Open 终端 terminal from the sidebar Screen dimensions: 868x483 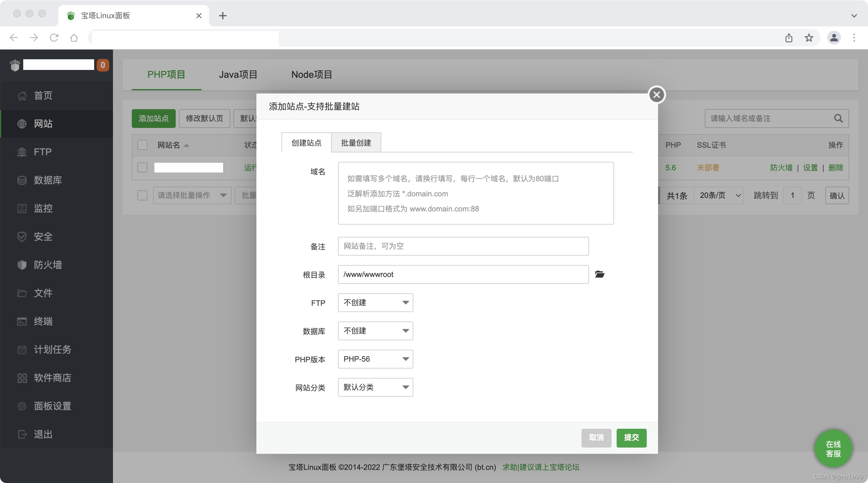coord(43,321)
